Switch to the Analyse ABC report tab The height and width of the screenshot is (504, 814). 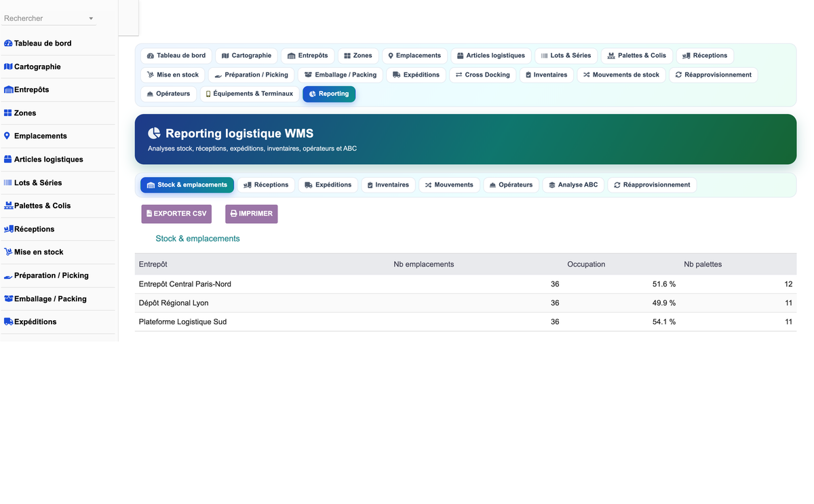pyautogui.click(x=574, y=185)
